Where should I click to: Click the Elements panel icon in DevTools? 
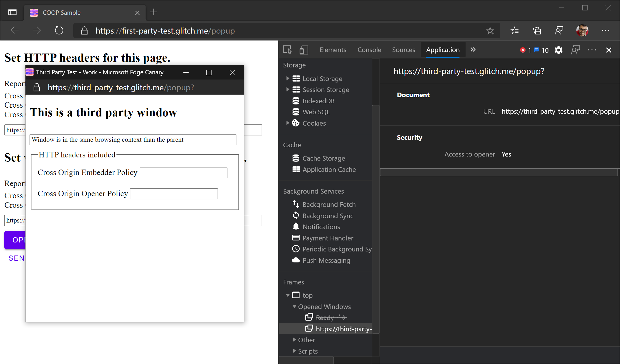(x=332, y=50)
